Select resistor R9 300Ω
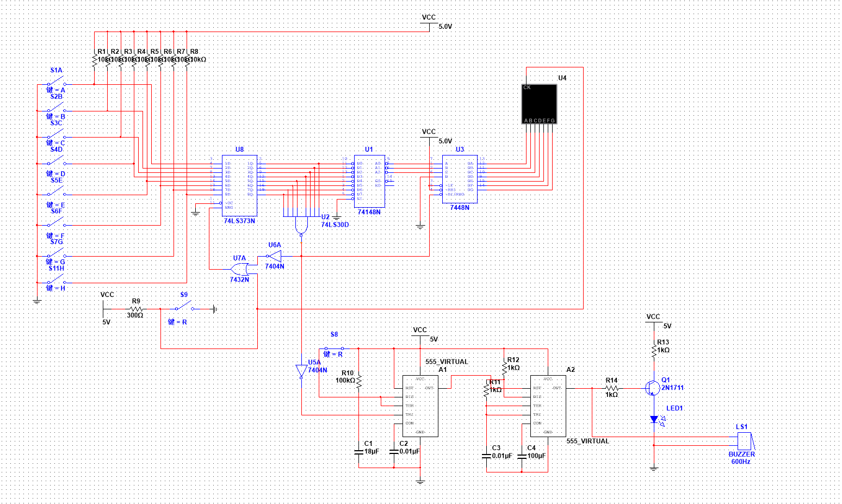Viewport: 842px width, 504px height. tap(135, 308)
